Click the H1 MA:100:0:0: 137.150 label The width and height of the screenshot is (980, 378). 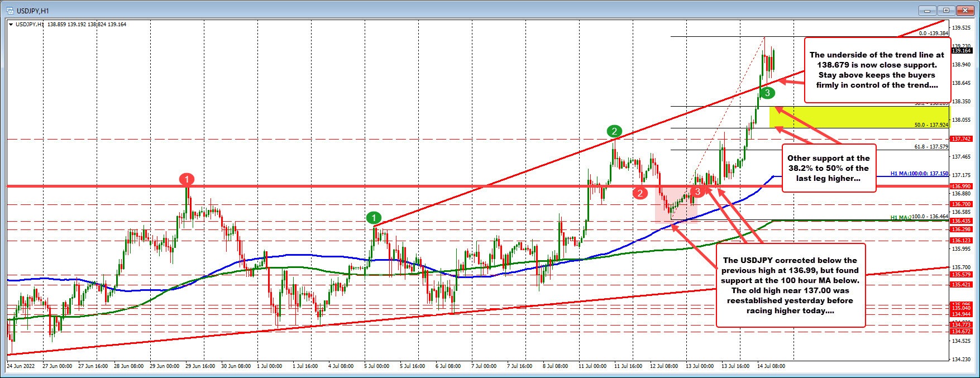point(920,175)
